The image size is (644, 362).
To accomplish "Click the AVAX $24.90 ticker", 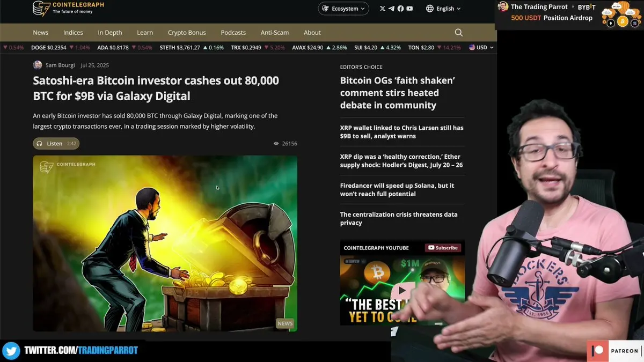I will pyautogui.click(x=308, y=48).
